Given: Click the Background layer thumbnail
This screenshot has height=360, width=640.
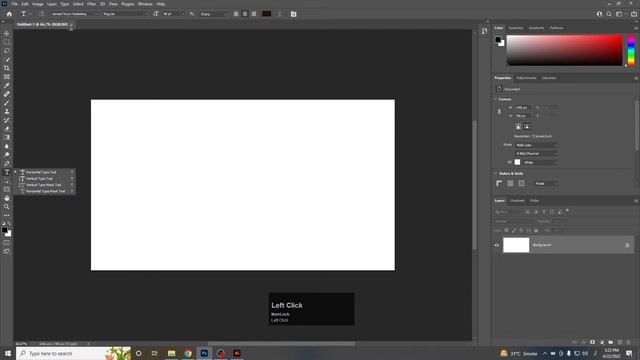Looking at the screenshot, I should pyautogui.click(x=516, y=245).
